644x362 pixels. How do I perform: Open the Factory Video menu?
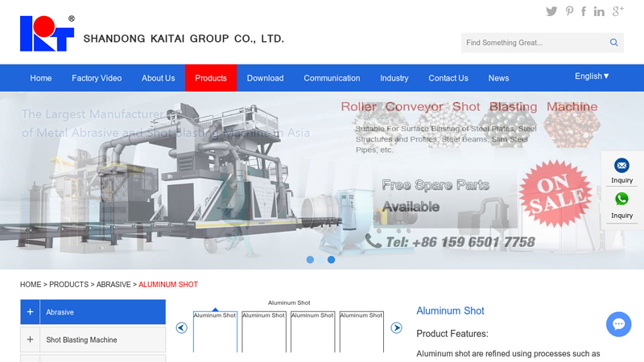click(97, 78)
